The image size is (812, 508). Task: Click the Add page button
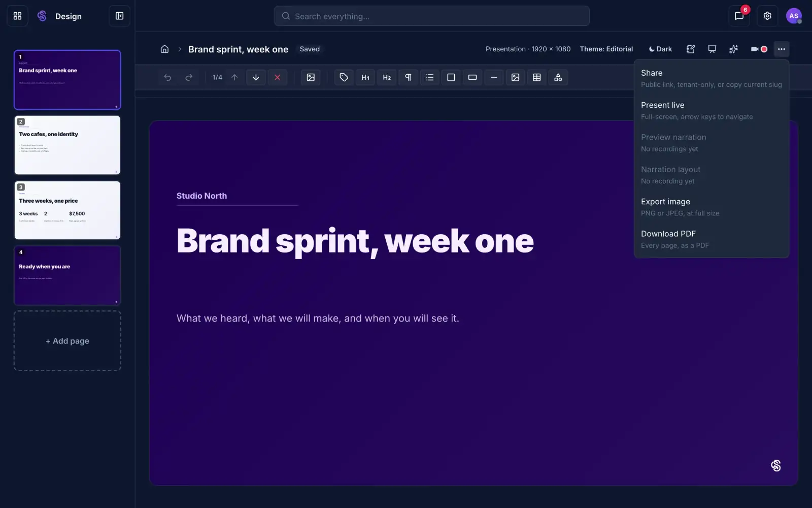coord(67,341)
